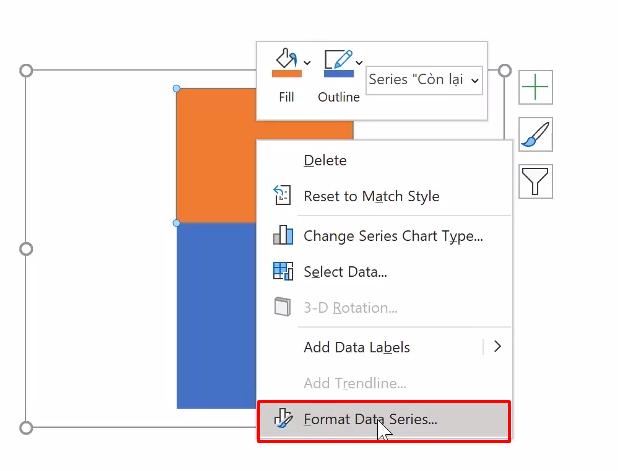
Task: Choose Delete from the context menu
Action: [325, 160]
